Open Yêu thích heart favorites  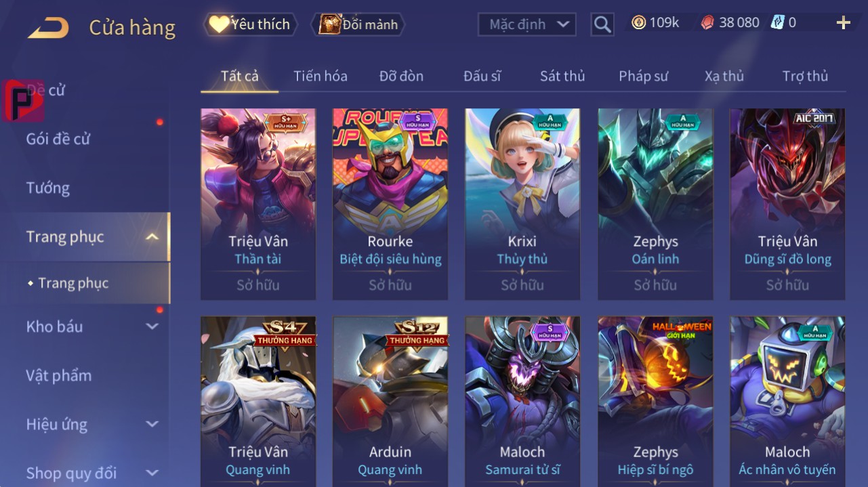(x=249, y=24)
